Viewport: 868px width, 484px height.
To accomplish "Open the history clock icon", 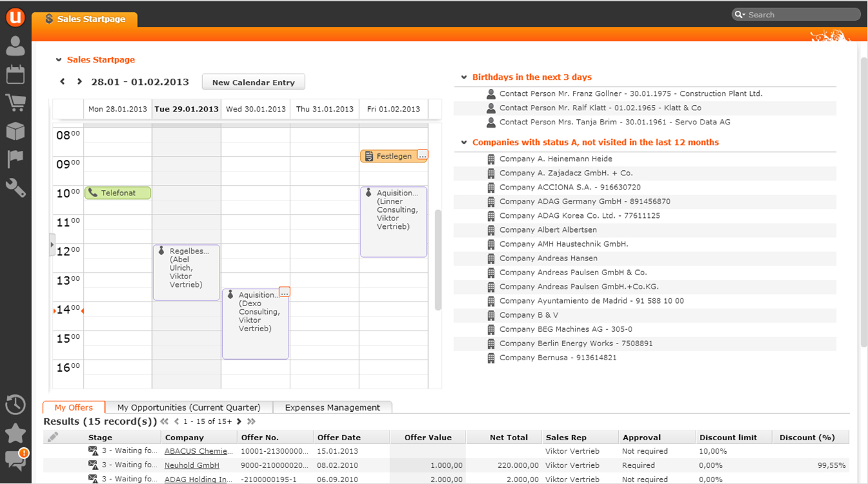I will [15, 405].
